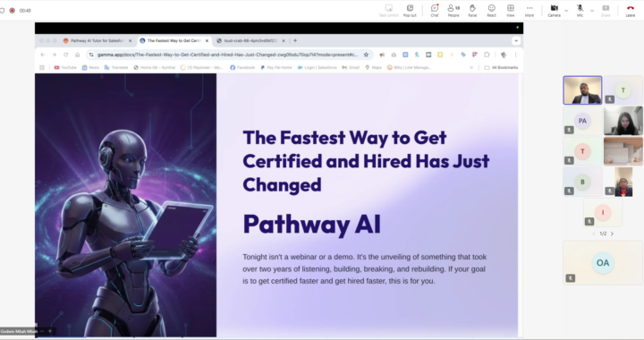Open the React emoji menu
Screen dimensions: 644x340
tap(492, 10)
